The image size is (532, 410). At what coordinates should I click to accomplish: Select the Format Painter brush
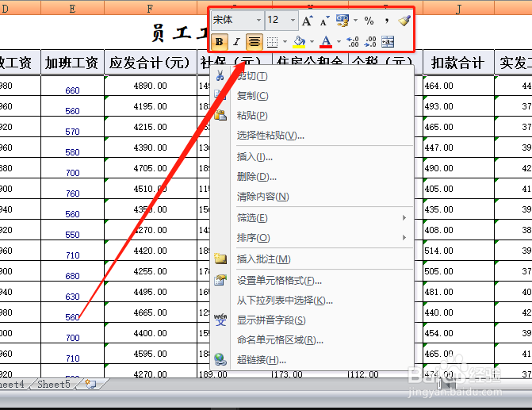click(404, 21)
